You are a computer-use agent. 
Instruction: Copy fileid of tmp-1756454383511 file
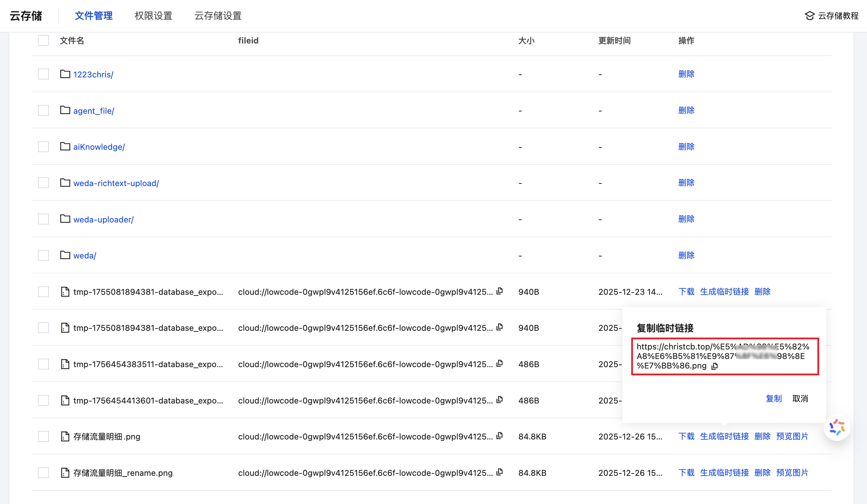(x=499, y=363)
